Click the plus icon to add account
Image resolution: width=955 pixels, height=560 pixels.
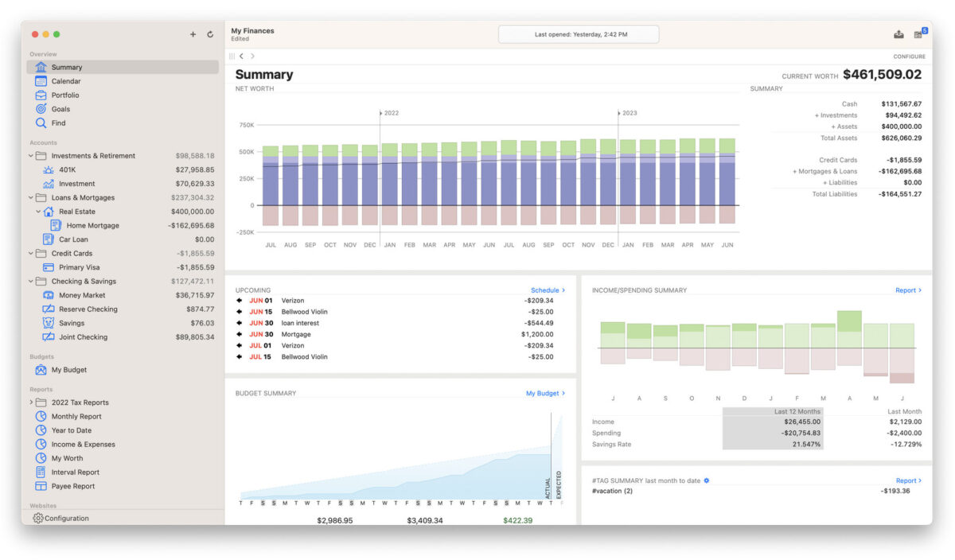tap(193, 34)
